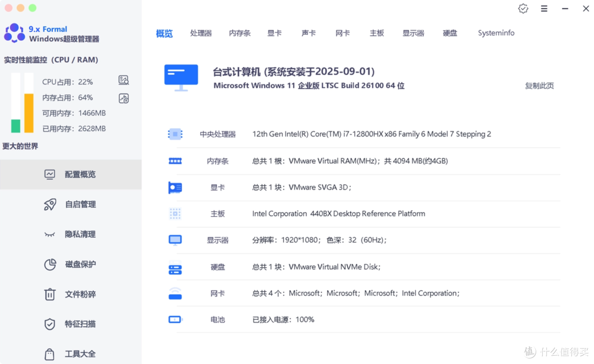Open the CPU usage detail icon
The width and height of the screenshot is (594, 364).
124,80
